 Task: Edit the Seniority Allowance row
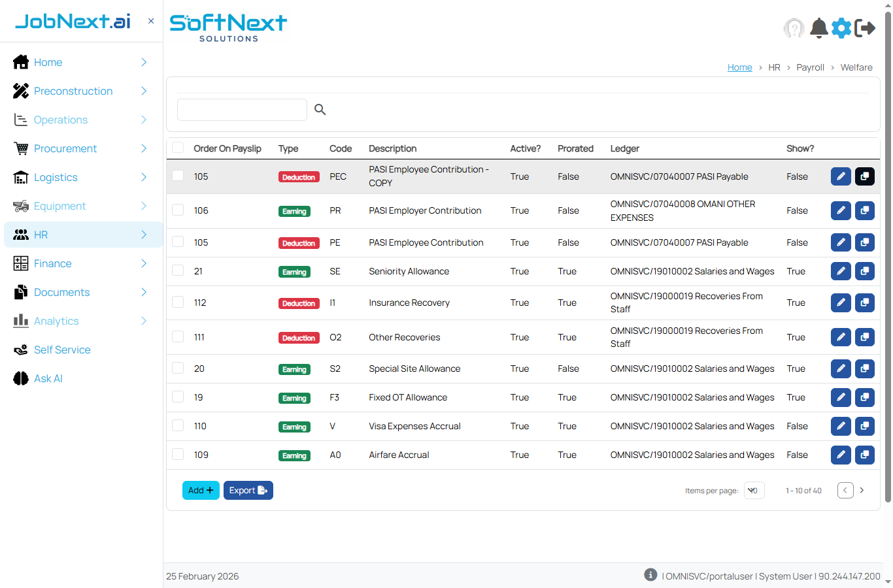click(x=841, y=271)
